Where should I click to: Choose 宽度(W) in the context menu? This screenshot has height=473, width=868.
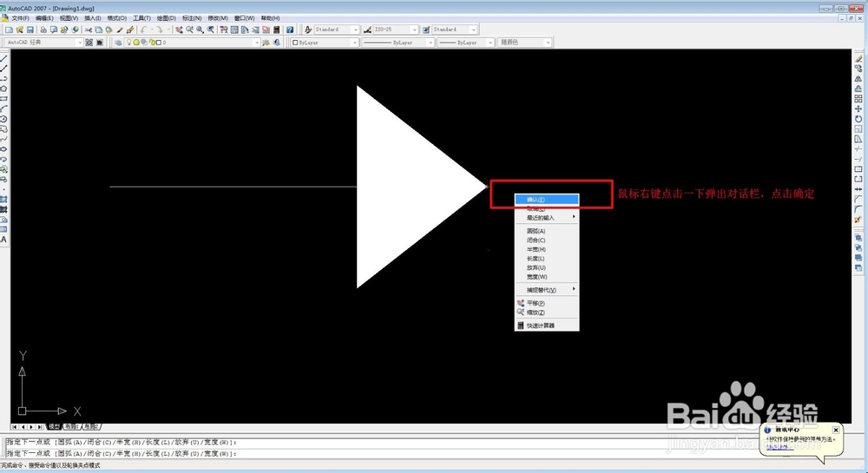(547, 277)
